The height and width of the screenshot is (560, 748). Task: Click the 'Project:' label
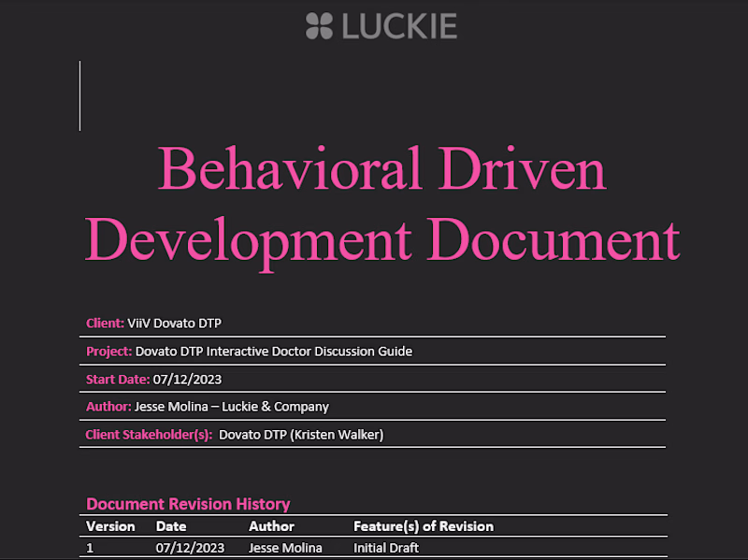click(108, 352)
